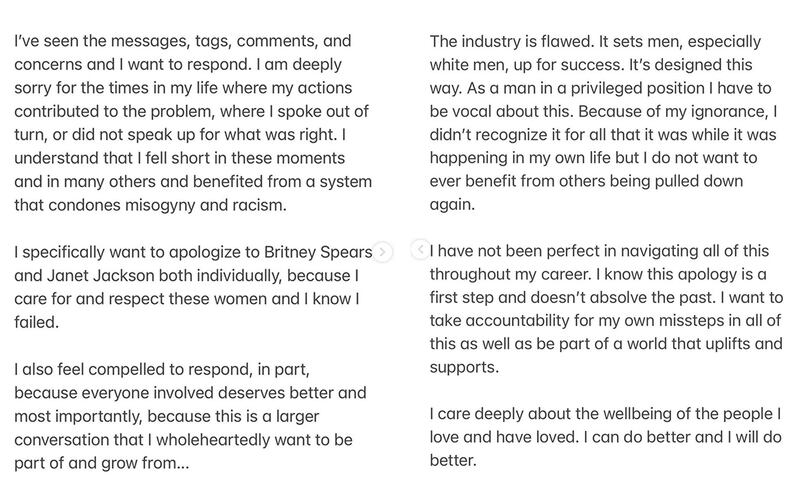
Task: Click the paragraph starting "I've seen the messages"
Action: [x=193, y=123]
